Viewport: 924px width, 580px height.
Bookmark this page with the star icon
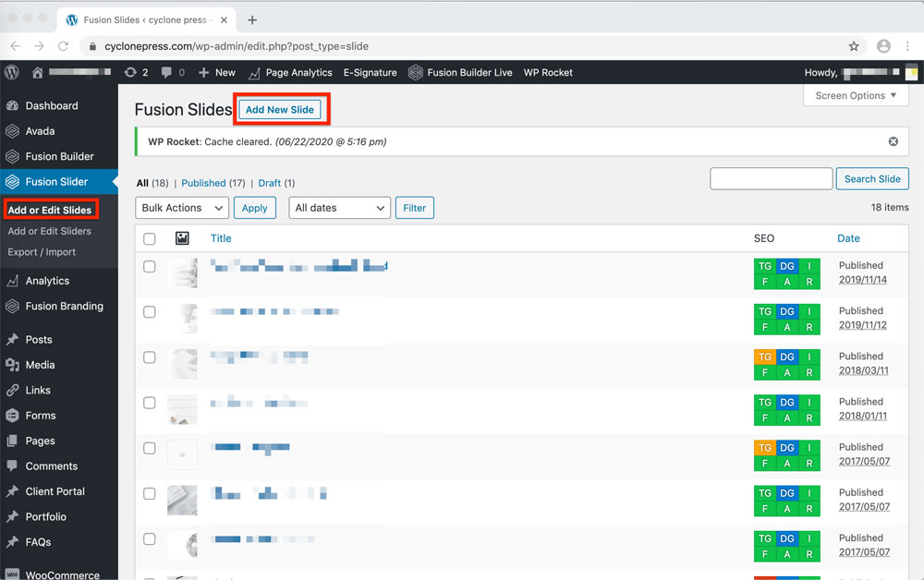coord(853,46)
